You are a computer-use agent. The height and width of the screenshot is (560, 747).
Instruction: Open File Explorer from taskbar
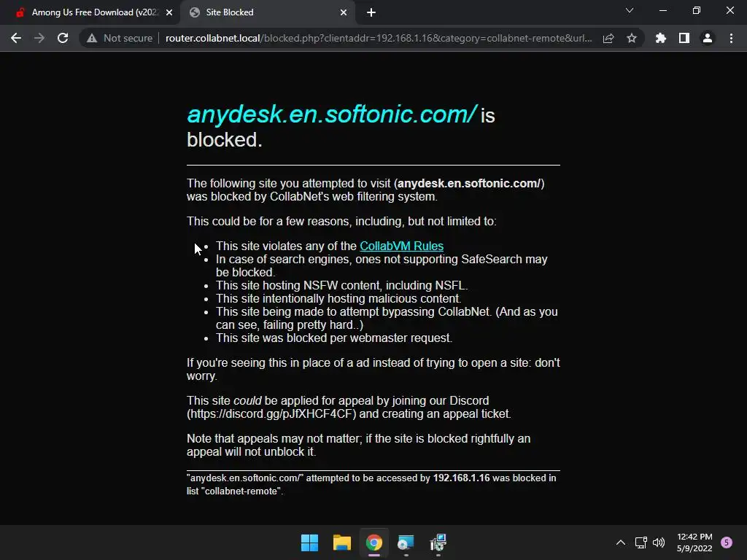(x=342, y=542)
